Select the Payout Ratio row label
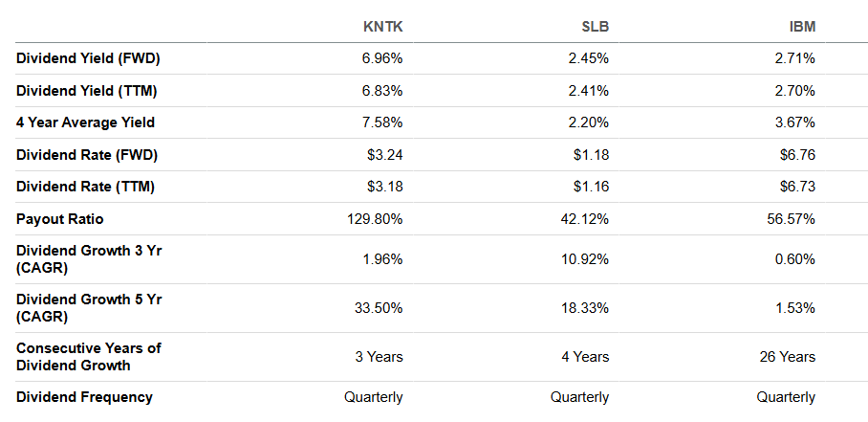This screenshot has width=868, height=422. point(60,219)
